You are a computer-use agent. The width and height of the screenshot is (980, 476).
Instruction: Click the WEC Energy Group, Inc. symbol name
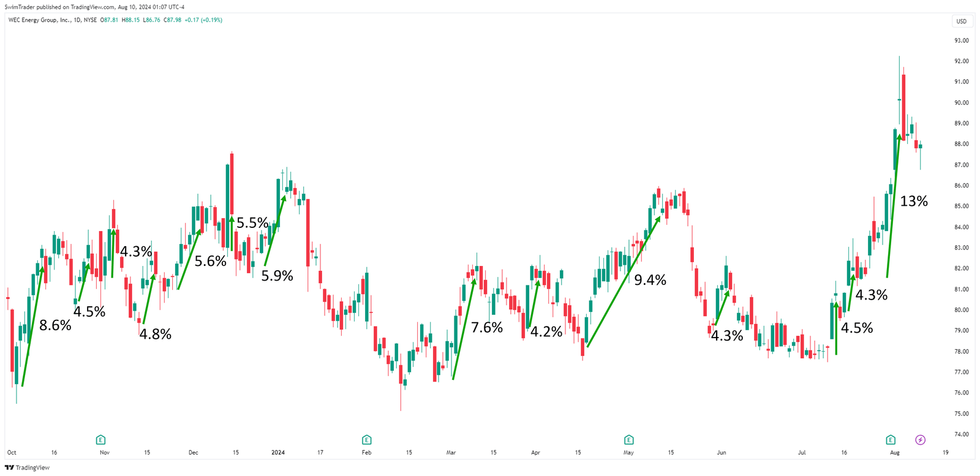(40, 20)
